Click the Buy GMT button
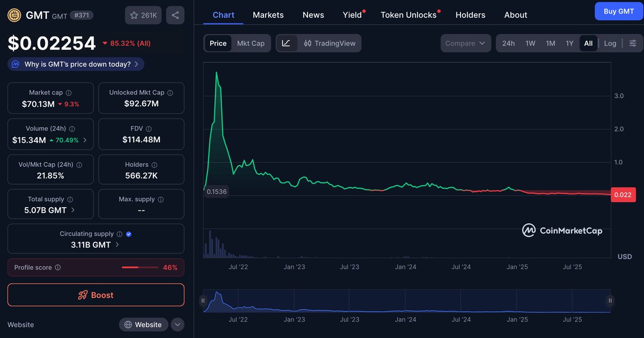Image resolution: width=644 pixels, height=338 pixels. 619,11
